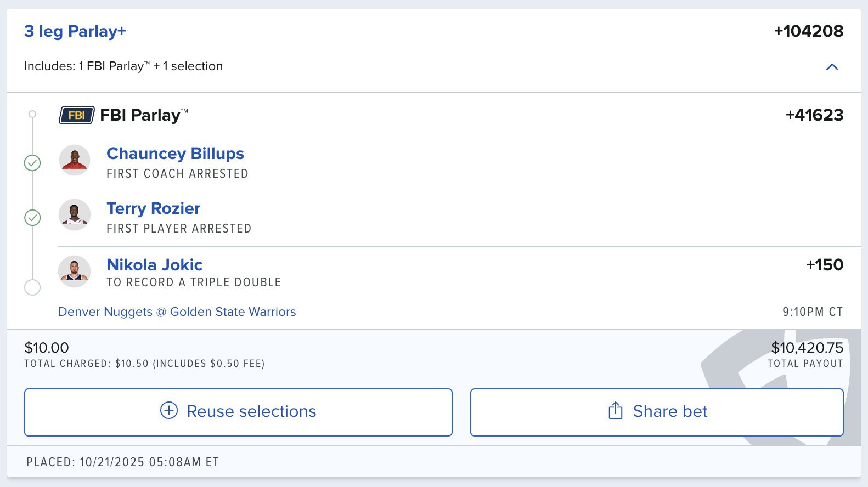
Task: Click the $10,420.75 total payout amount
Action: (807, 347)
